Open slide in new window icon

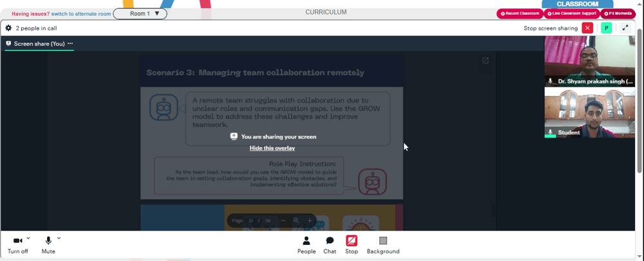485,60
